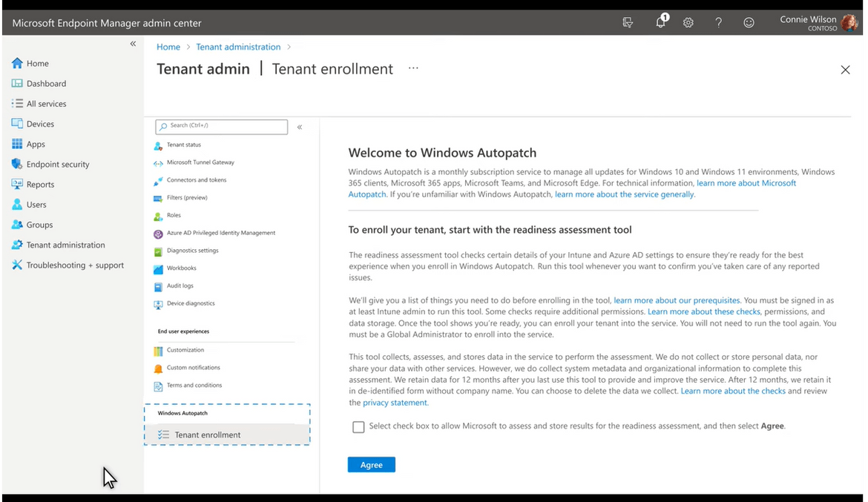The image size is (868, 502).
Task: Select Connectors and tokens menu item
Action: (x=197, y=180)
